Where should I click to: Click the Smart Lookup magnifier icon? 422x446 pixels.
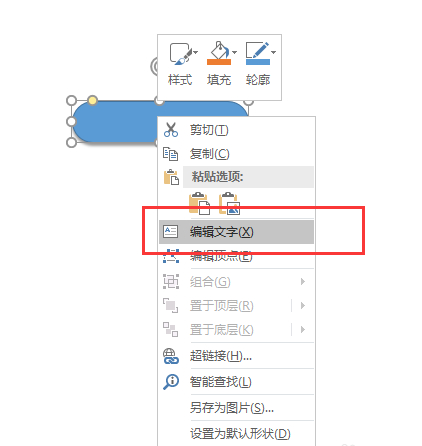171,382
